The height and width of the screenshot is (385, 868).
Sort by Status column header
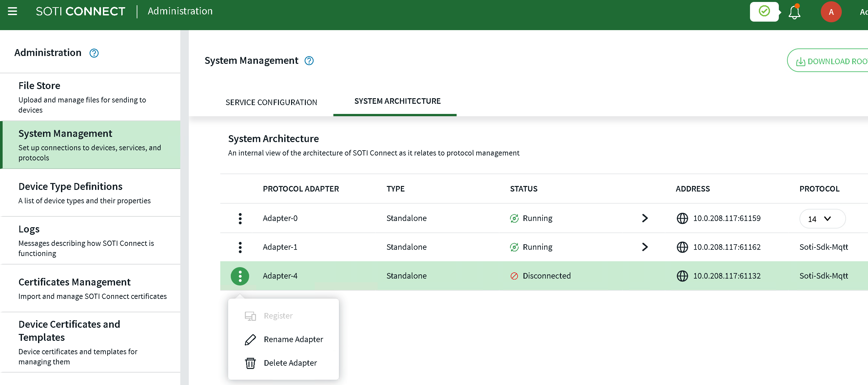point(523,189)
